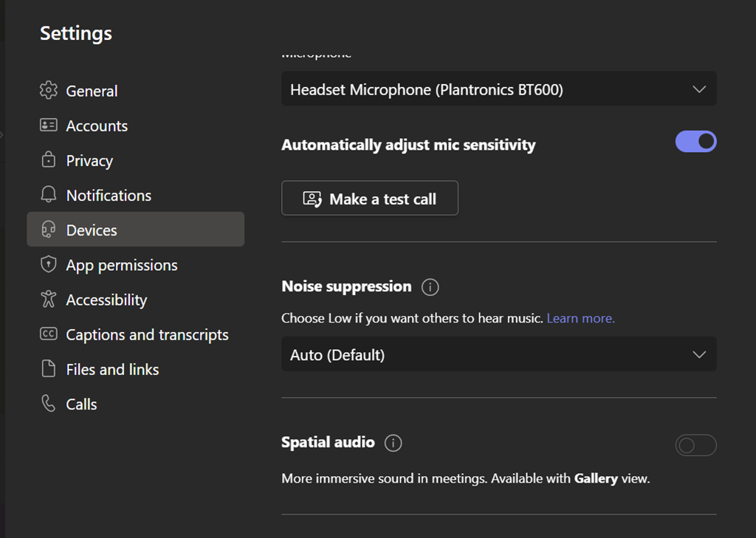Go to the Calls settings section
The image size is (756, 538).
point(81,404)
